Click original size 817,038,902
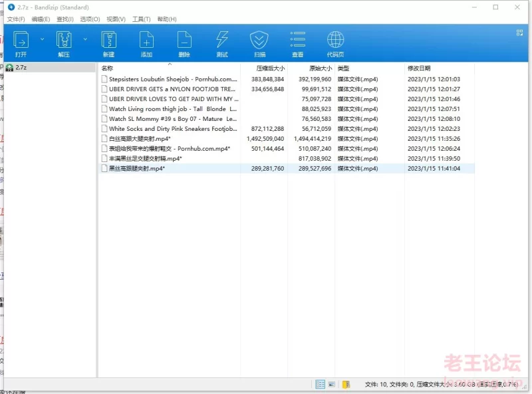 (315, 158)
